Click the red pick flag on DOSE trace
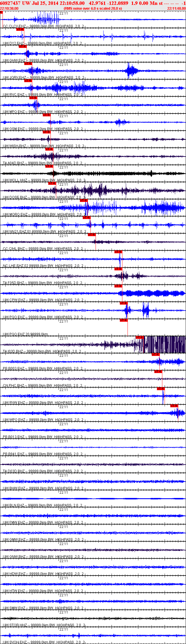Viewport: 186px width, 644px height. 52,183
